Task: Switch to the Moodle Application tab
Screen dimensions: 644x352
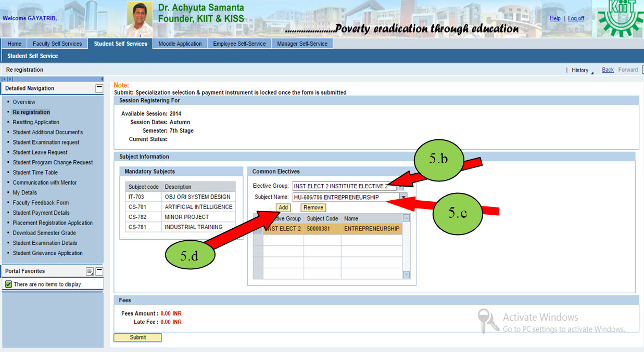Action: [180, 44]
